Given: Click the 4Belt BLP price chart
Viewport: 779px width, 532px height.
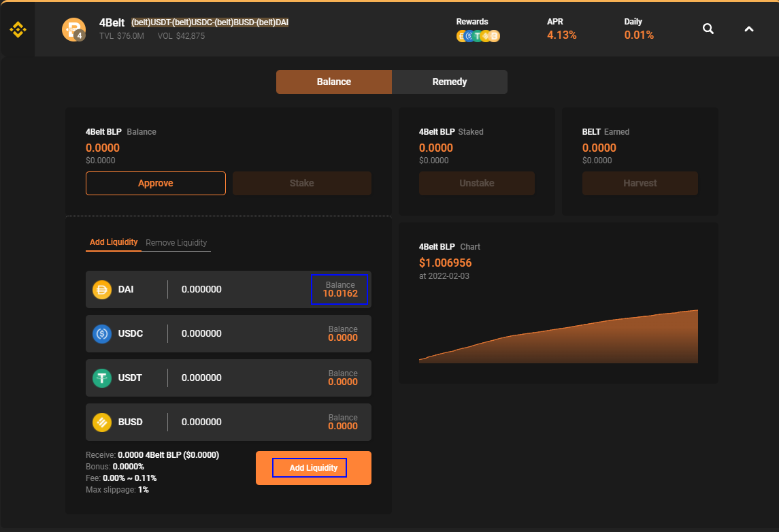Looking at the screenshot, I should tap(559, 336).
